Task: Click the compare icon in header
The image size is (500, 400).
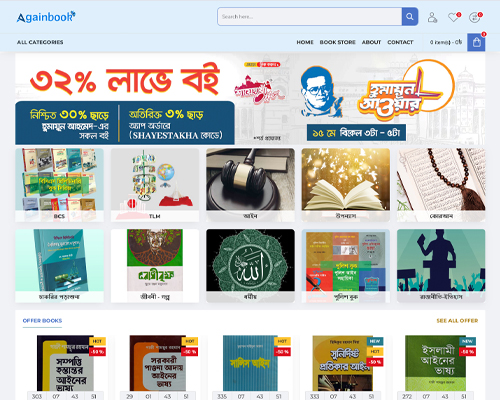Action: [475, 17]
